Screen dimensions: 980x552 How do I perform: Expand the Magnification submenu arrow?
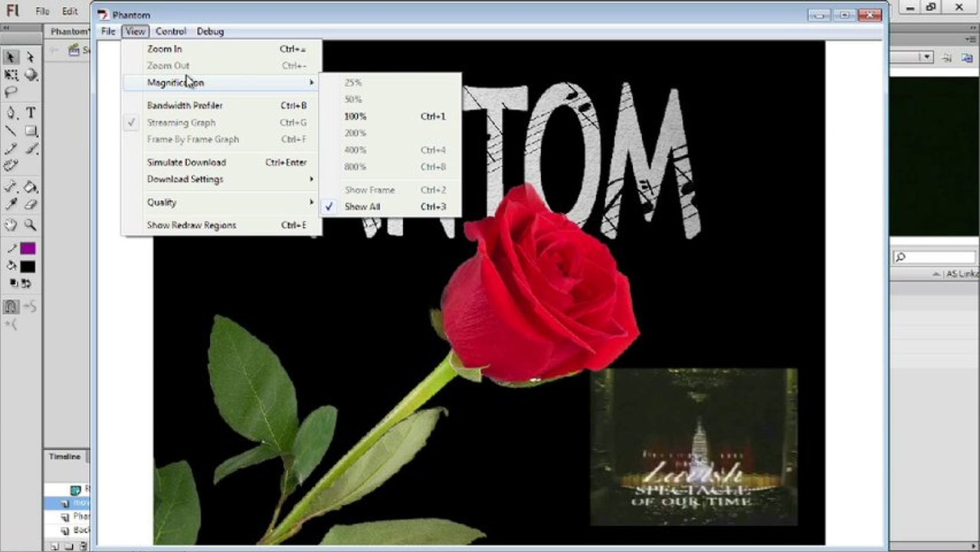(x=312, y=83)
